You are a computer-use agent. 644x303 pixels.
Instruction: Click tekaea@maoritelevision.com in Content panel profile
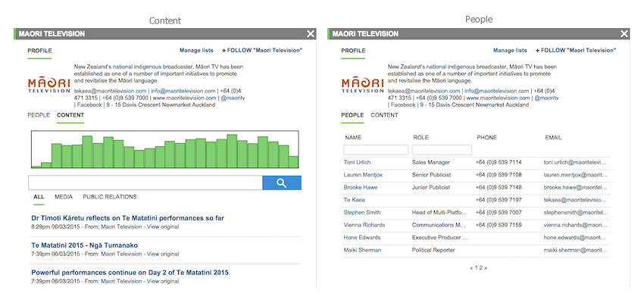110,91
